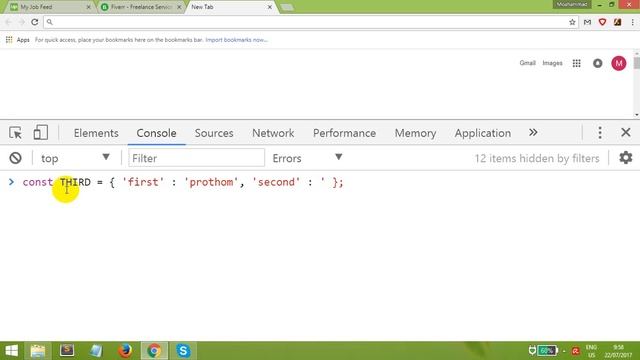Switch to the Memory tab

(x=415, y=133)
